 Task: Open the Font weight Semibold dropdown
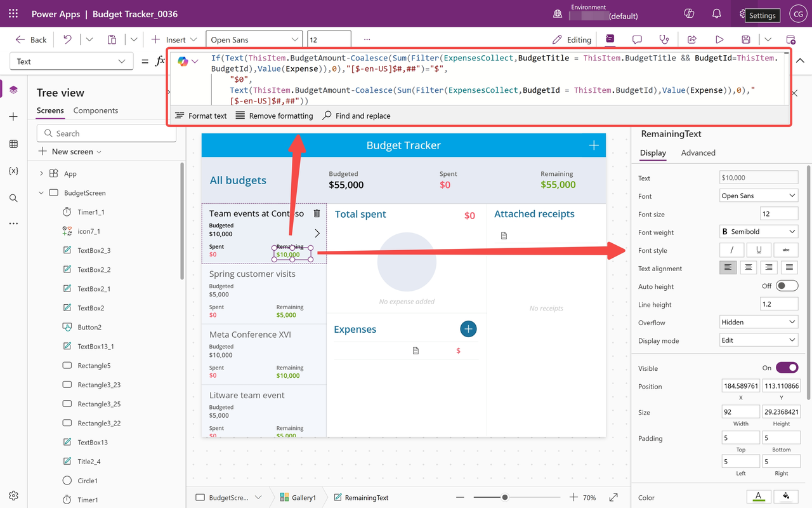[x=759, y=232]
